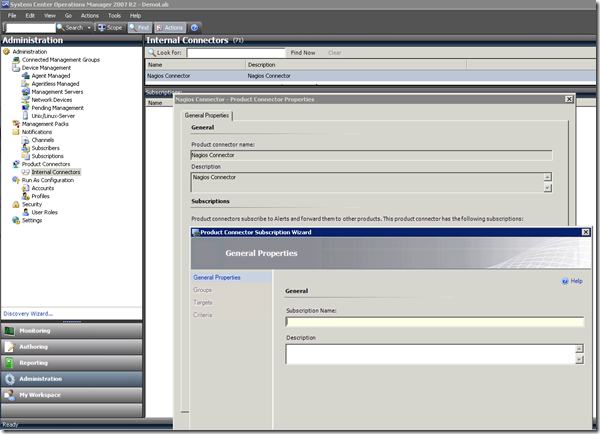Open the Connected Management Groups icon in the tree

point(16,60)
